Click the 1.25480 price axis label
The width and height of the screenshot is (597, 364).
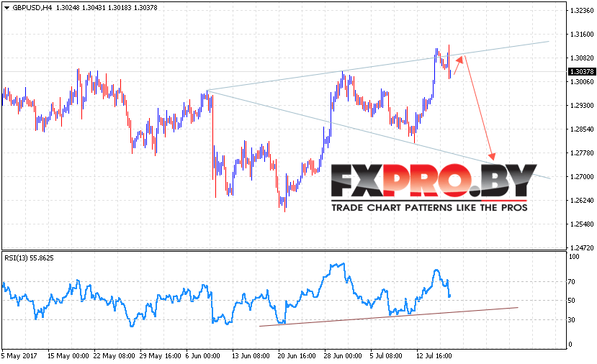click(x=582, y=224)
